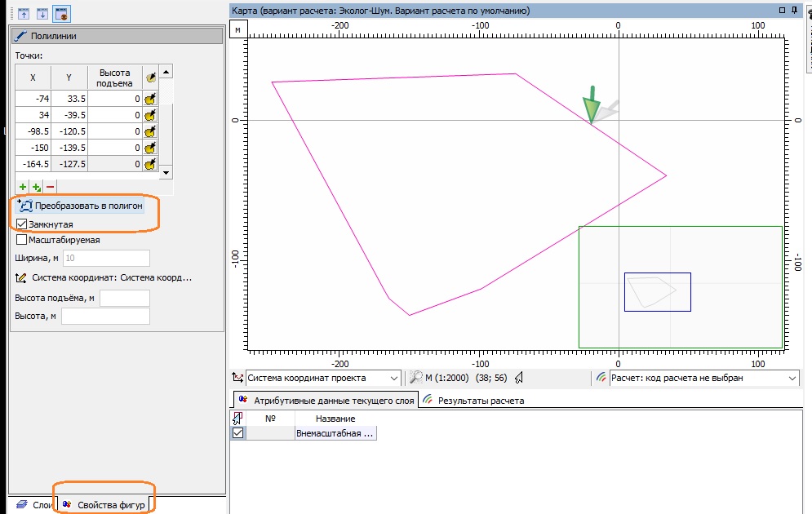Switch to the Слои tab
Image resolution: width=812 pixels, height=514 pixels.
33,505
